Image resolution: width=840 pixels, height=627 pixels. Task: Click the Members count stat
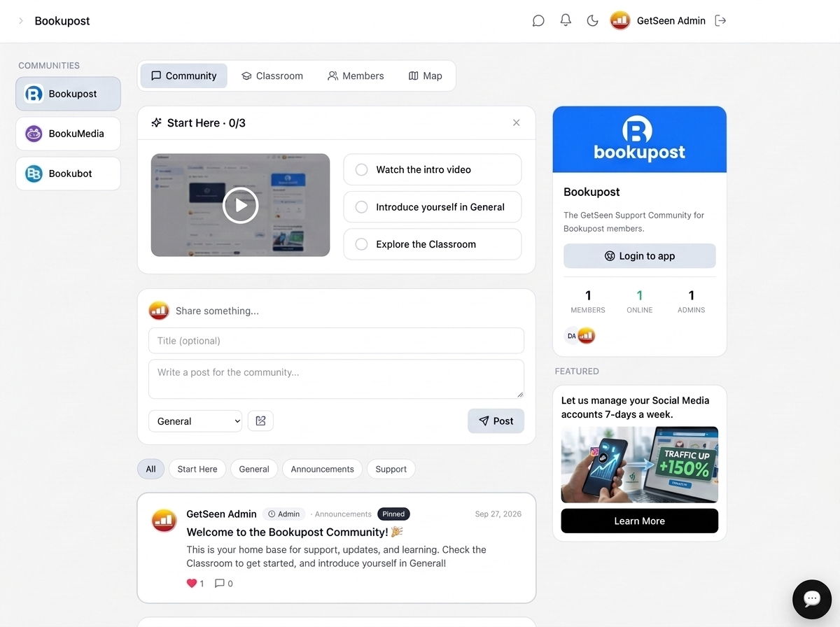click(588, 302)
